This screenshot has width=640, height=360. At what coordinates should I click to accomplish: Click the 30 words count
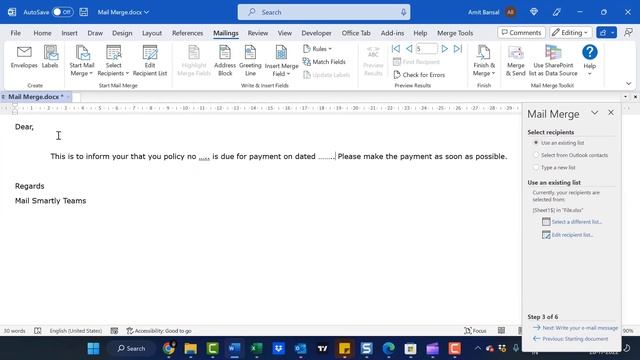[15, 331]
